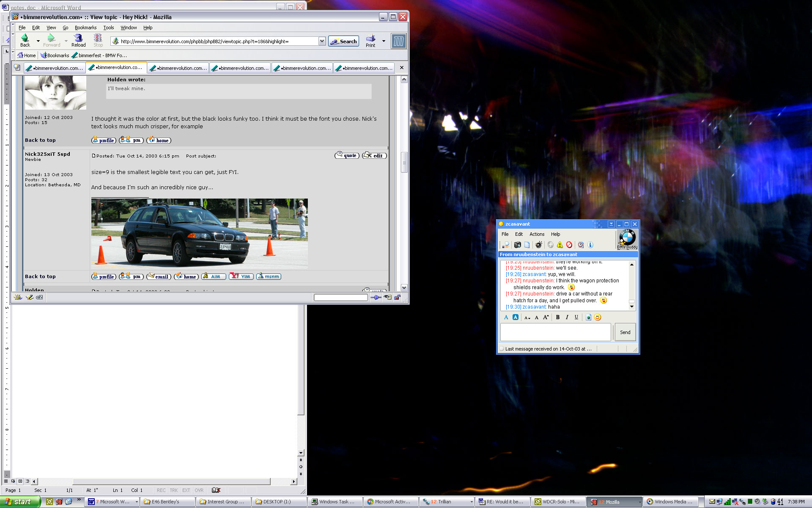Open Bookmarks in Mozilla personal toolbar
This screenshot has height=508, width=812.
pyautogui.click(x=55, y=55)
